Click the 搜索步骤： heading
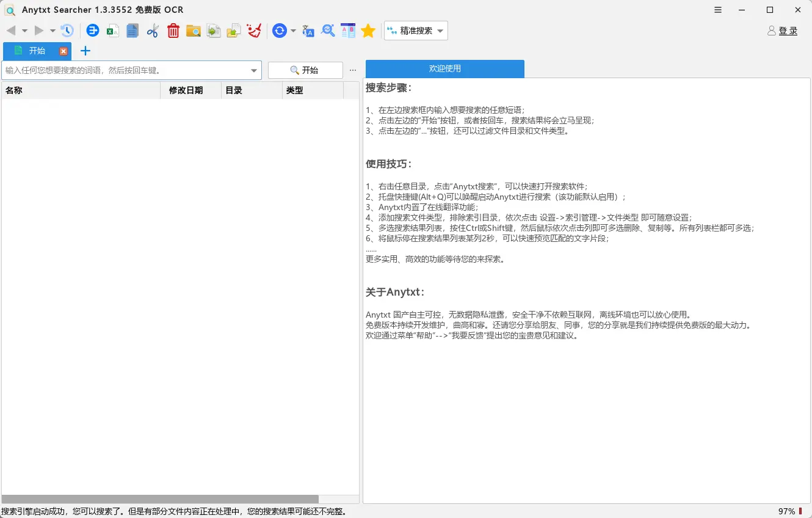Viewport: 812px width, 518px height. tap(389, 88)
